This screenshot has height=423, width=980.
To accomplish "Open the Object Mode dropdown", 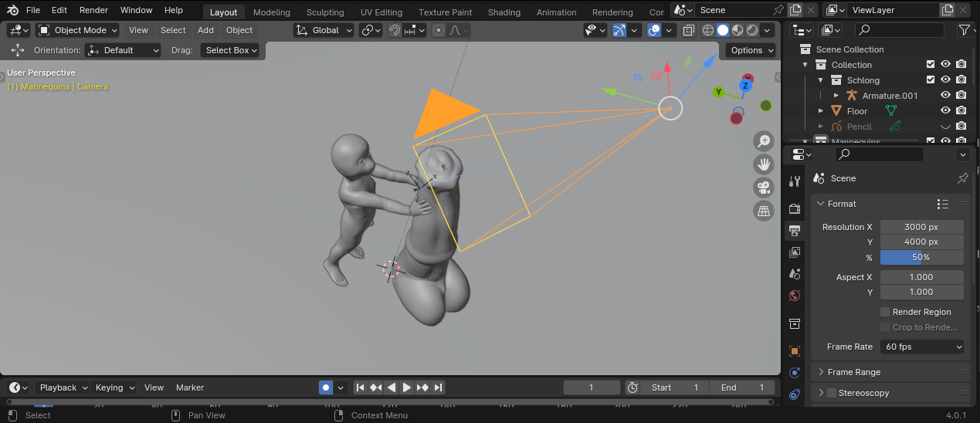I will coord(78,30).
